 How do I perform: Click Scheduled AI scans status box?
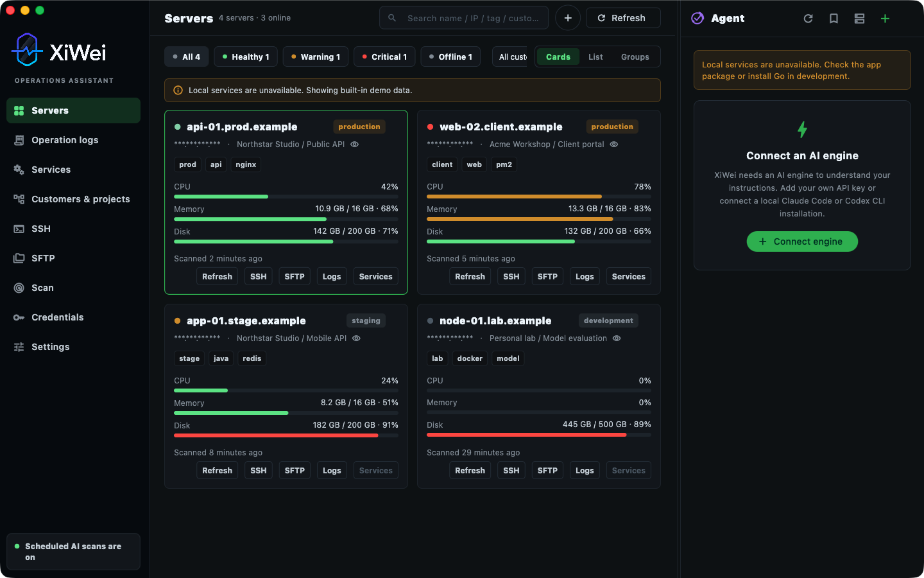[x=73, y=552]
